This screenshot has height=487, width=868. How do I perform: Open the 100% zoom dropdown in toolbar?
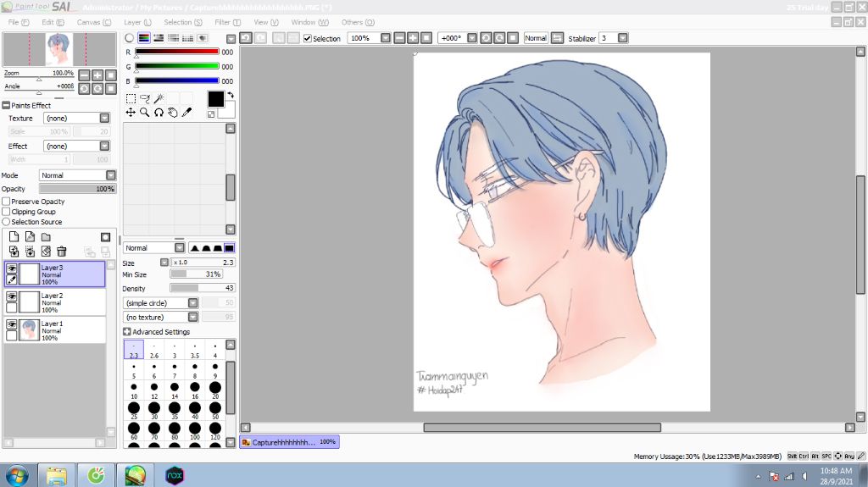[x=386, y=38]
